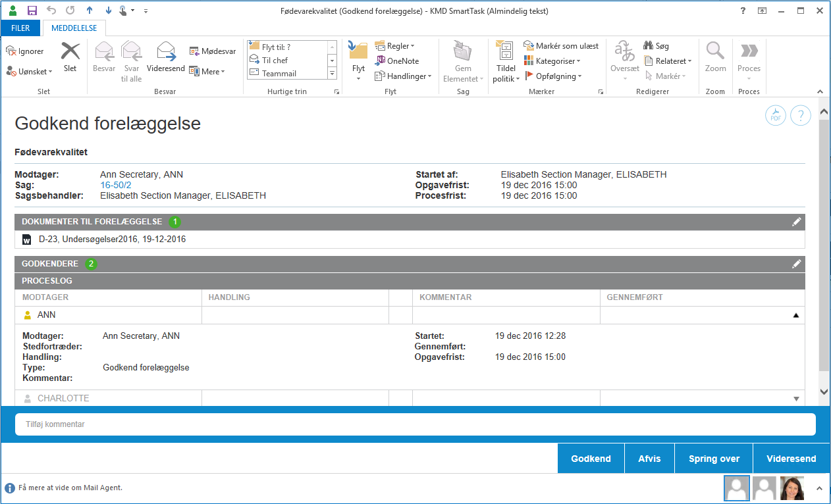Open the FILER tab
The height and width of the screenshot is (504, 831).
click(20, 28)
